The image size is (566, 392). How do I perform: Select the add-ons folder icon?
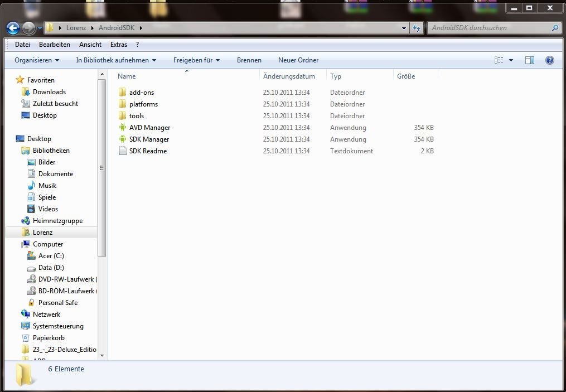[x=123, y=93]
